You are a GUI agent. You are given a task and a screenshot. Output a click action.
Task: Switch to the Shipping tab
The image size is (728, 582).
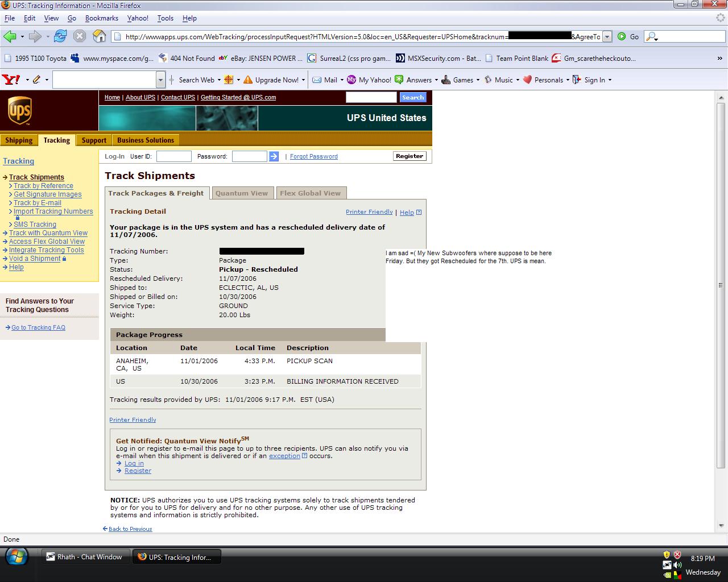point(19,140)
